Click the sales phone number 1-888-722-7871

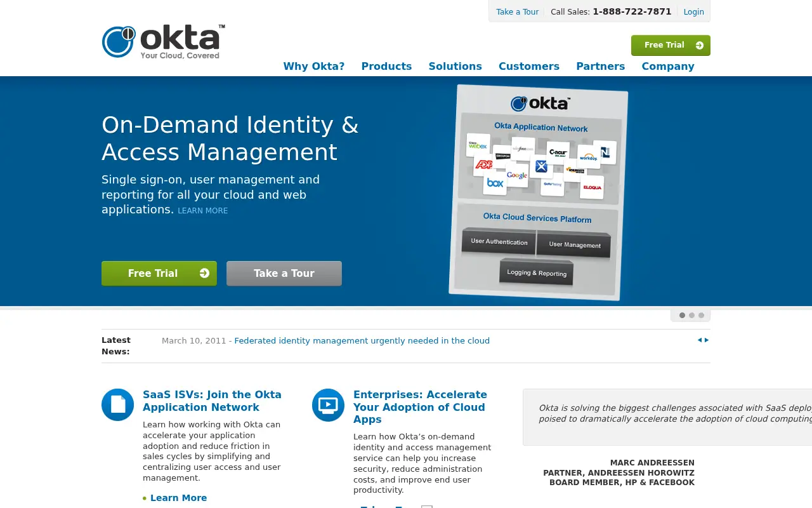(632, 11)
